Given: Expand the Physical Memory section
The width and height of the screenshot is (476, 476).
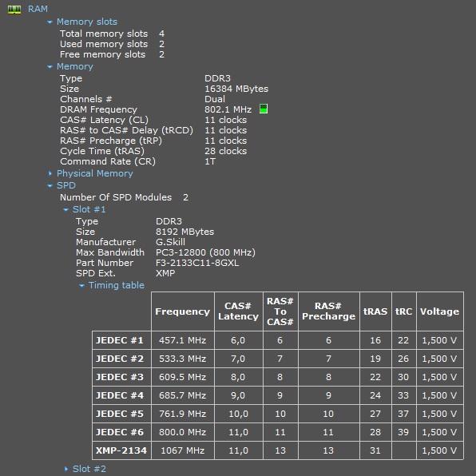Looking at the screenshot, I should tap(50, 173).
